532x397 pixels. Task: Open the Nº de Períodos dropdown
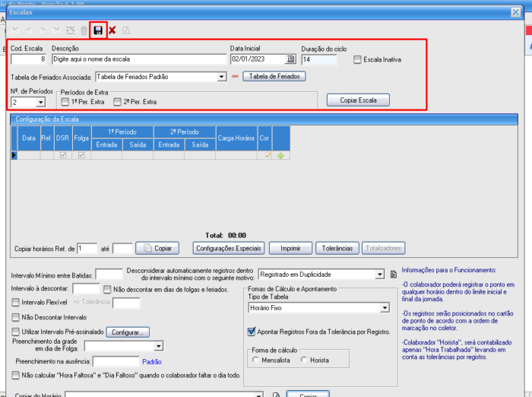click(x=40, y=101)
